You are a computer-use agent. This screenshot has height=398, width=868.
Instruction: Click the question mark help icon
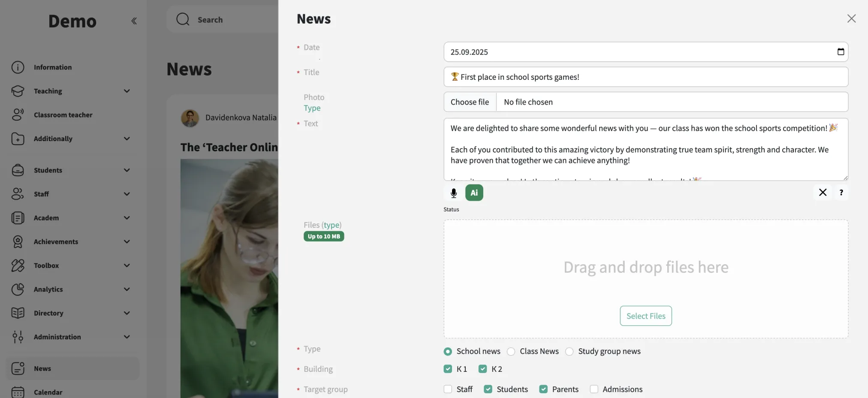click(841, 193)
